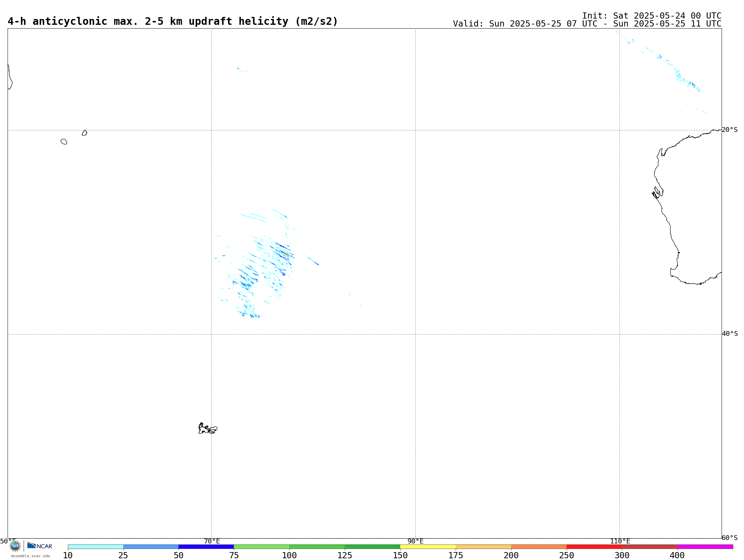Click the dark red 300-400 color segment
This screenshot has width=744, height=560.
(x=650, y=547)
